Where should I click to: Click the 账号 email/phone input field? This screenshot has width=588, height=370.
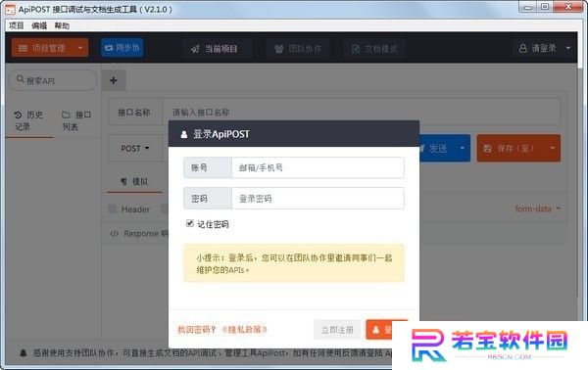318,167
